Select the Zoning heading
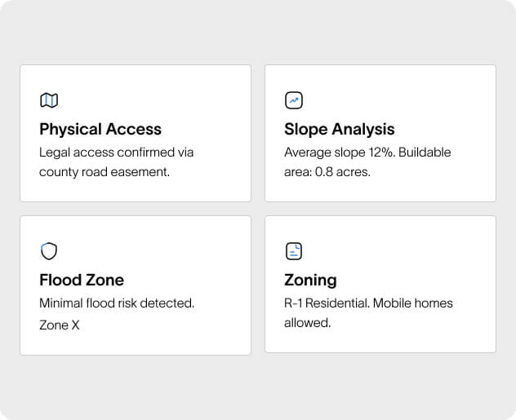 (310, 280)
